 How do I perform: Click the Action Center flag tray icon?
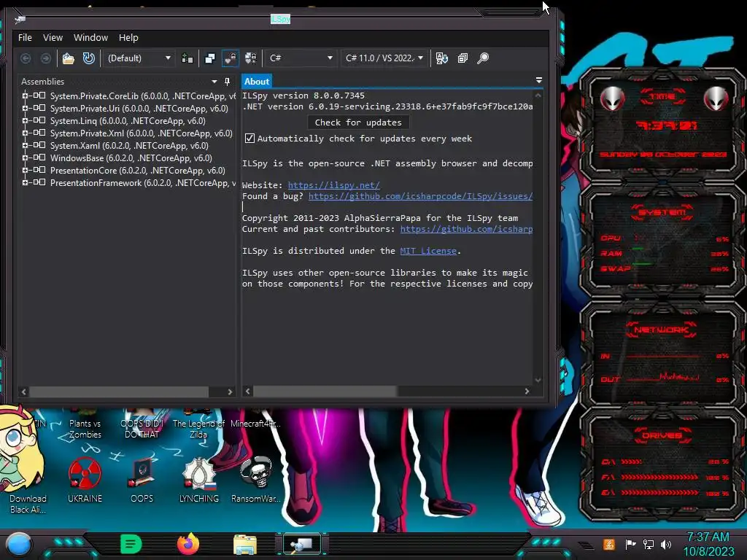click(x=631, y=544)
